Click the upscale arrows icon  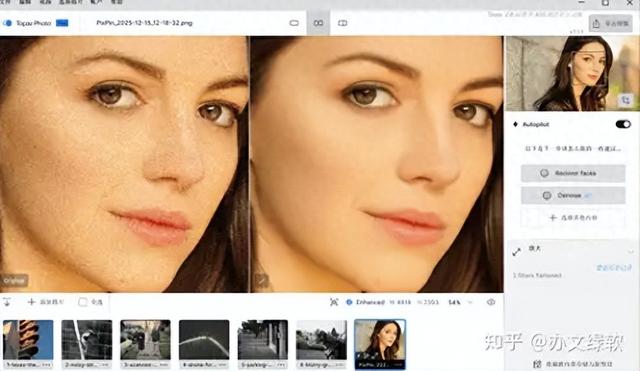[517, 252]
